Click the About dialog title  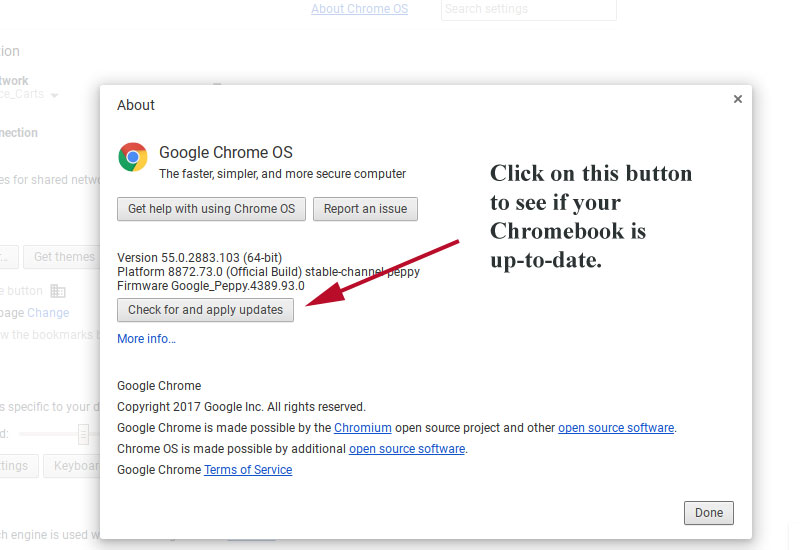click(x=136, y=105)
